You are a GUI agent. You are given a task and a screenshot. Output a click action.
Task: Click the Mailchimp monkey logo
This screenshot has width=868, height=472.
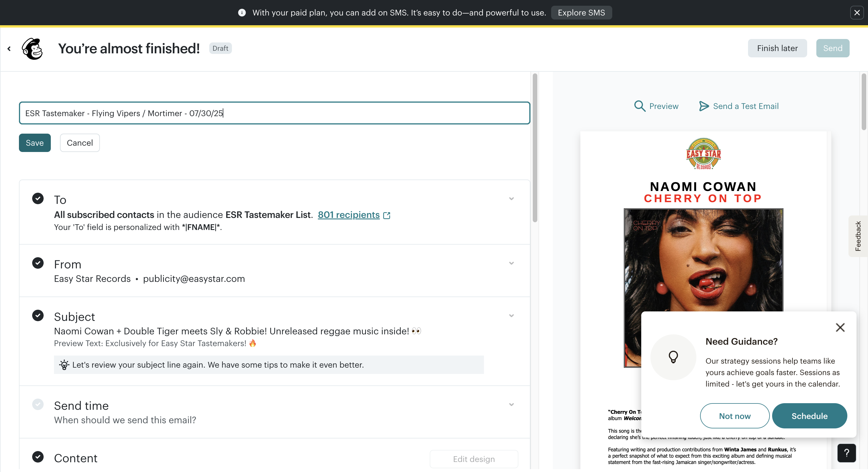[32, 49]
